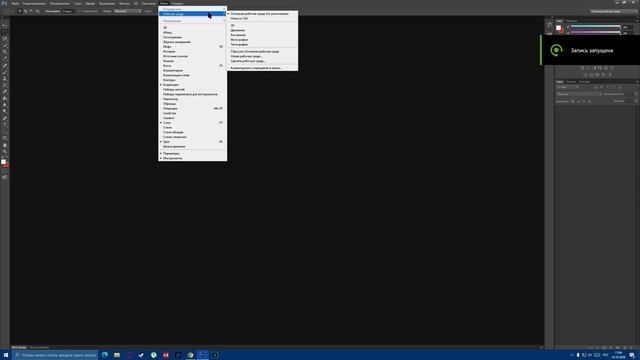The width and height of the screenshot is (640, 360).
Task: Click the Растушевка input field
Action: pyautogui.click(x=69, y=11)
